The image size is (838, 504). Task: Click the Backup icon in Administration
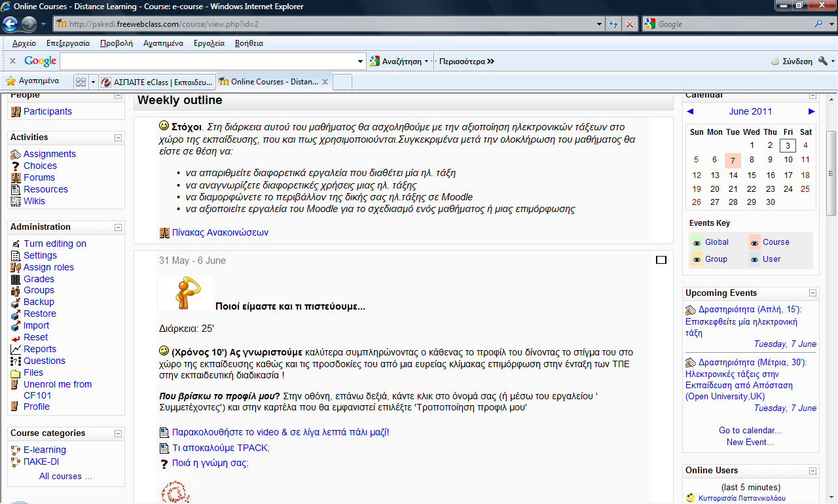point(16,302)
